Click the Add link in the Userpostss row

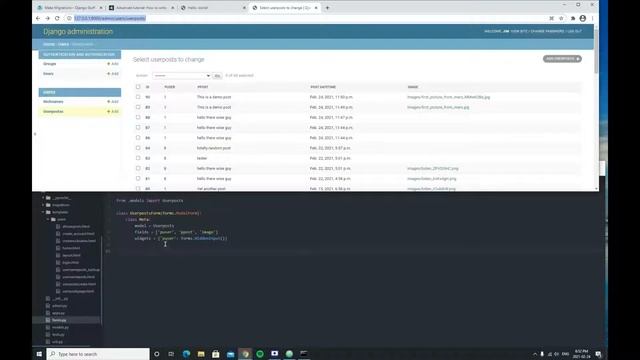point(113,111)
